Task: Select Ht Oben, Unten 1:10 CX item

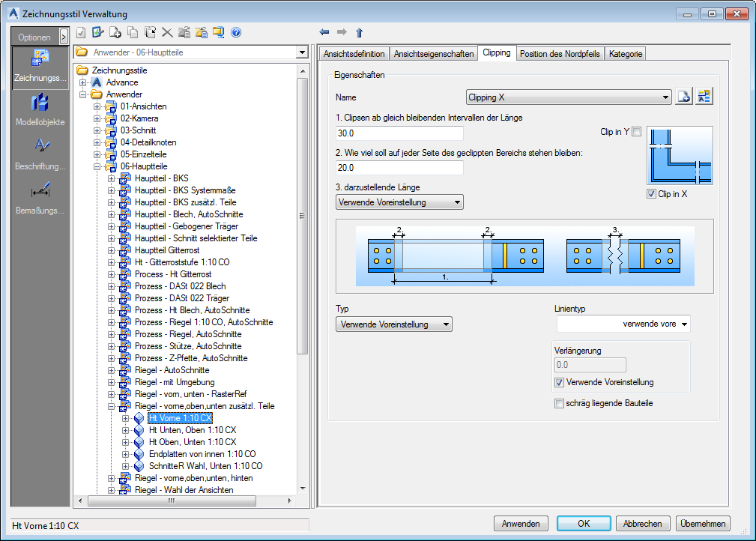Action: 193,442
